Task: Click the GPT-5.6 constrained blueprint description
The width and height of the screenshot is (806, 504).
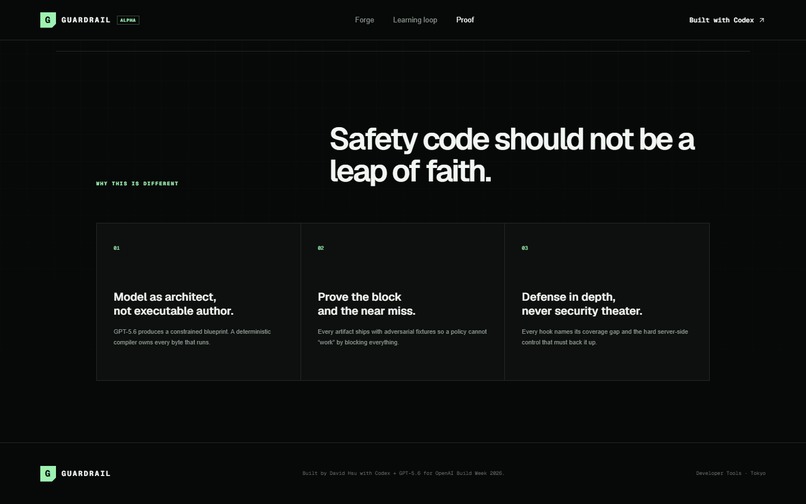Action: [x=192, y=337]
